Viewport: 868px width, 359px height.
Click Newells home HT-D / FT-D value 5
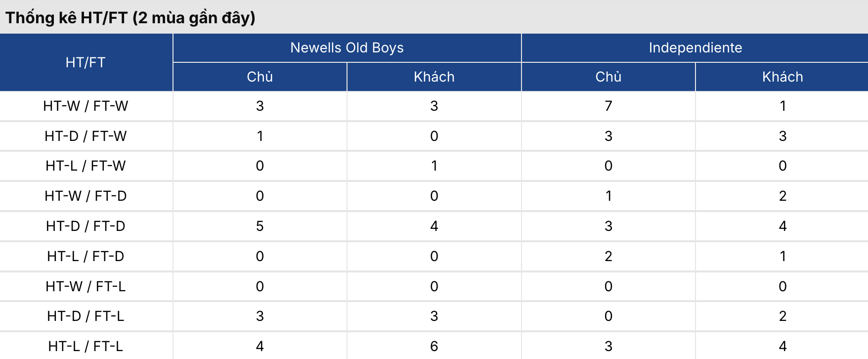point(260,226)
